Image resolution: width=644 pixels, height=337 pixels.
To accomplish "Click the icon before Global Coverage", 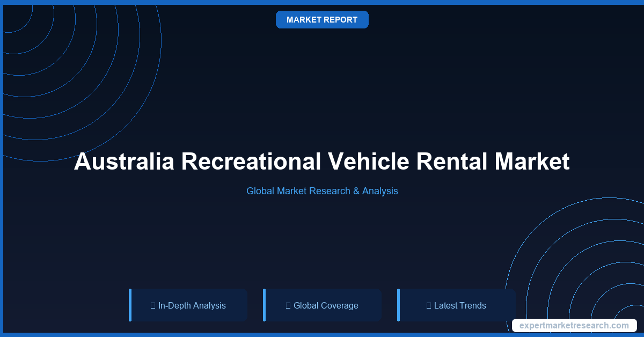I will [288, 305].
